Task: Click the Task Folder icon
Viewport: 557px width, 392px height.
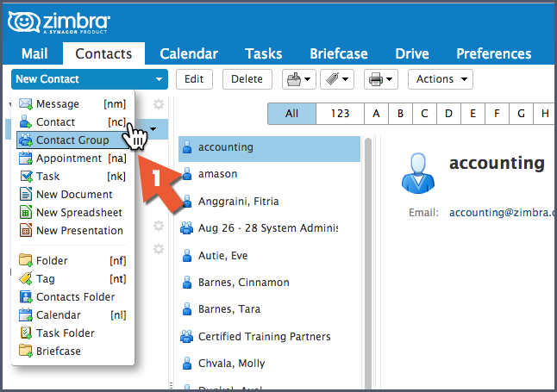Action: [x=26, y=333]
